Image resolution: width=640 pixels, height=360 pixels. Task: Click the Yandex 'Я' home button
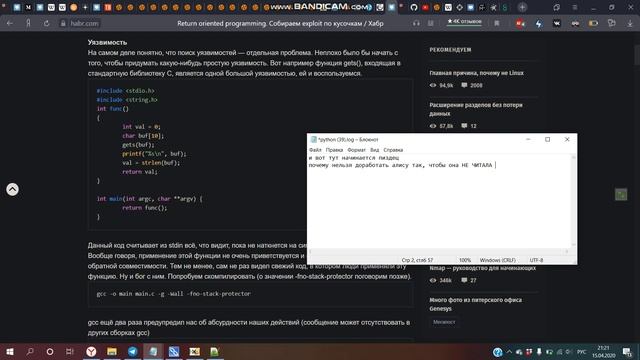tap(28, 23)
